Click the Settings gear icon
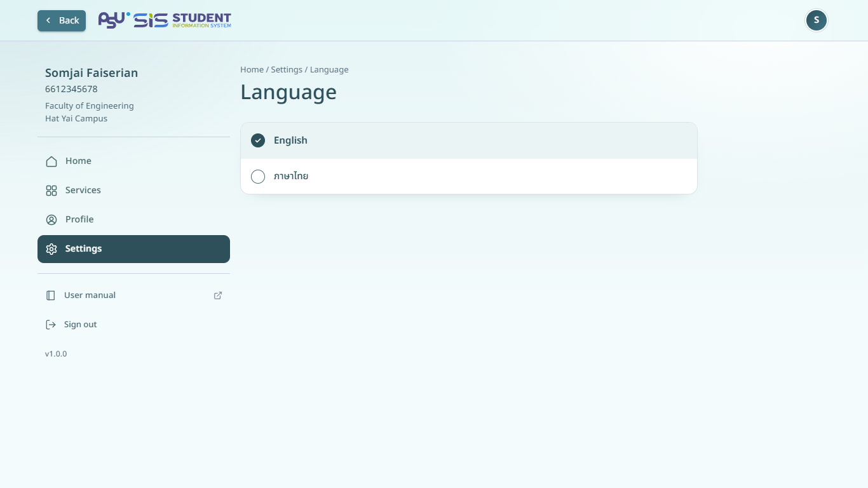 (51, 249)
